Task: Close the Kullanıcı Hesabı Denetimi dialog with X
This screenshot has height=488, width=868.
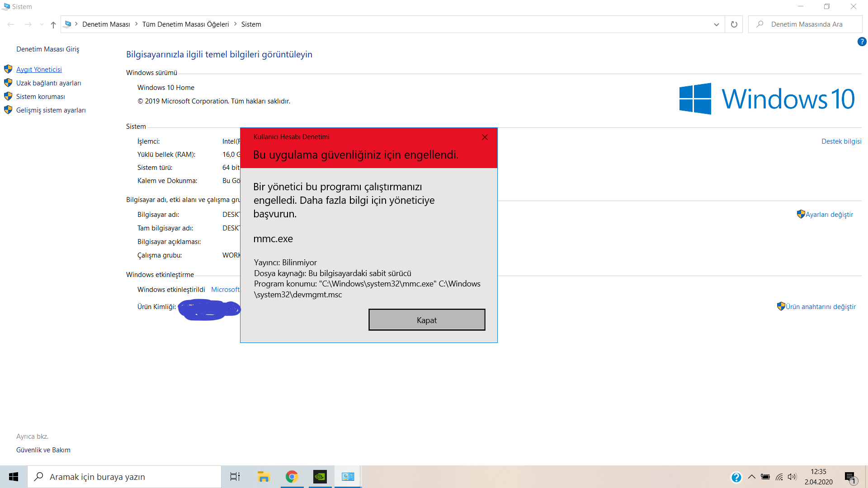Action: click(x=485, y=137)
